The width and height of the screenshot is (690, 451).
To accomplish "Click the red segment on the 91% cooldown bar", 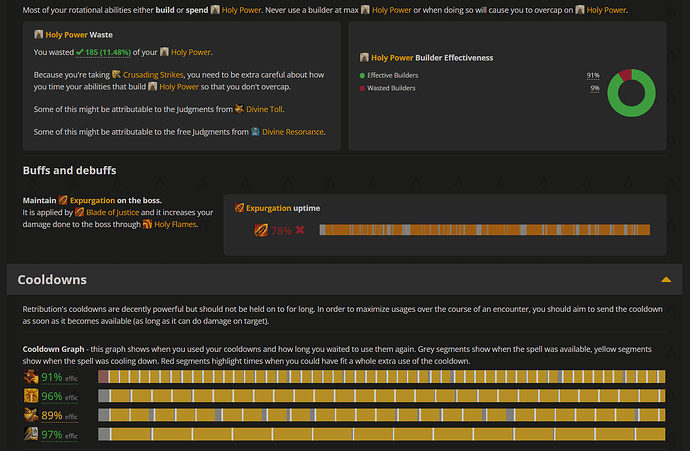I will tap(104, 377).
